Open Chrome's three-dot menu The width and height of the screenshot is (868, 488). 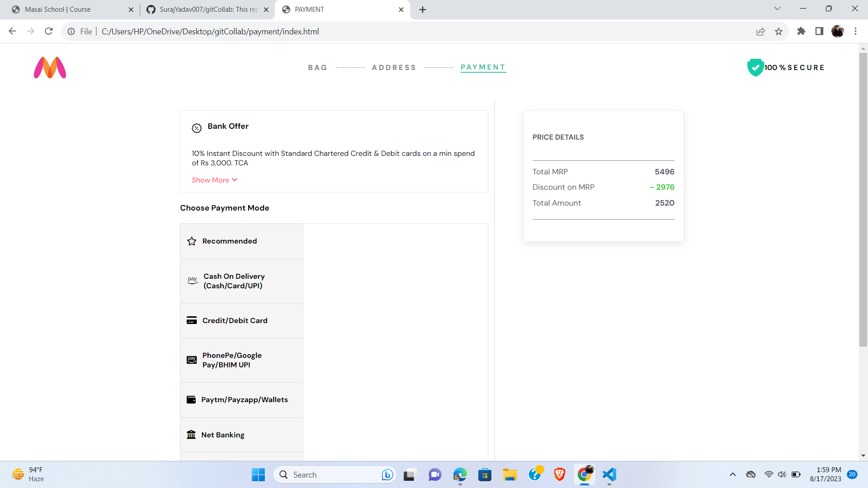coord(855,31)
